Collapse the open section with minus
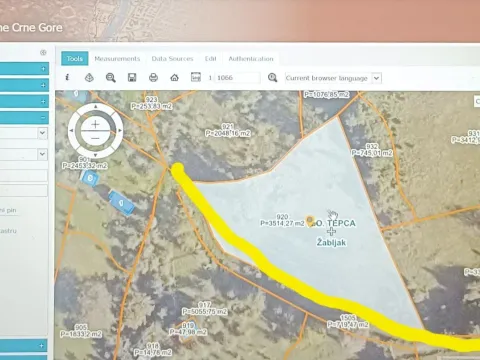480x360 pixels. [x=43, y=117]
